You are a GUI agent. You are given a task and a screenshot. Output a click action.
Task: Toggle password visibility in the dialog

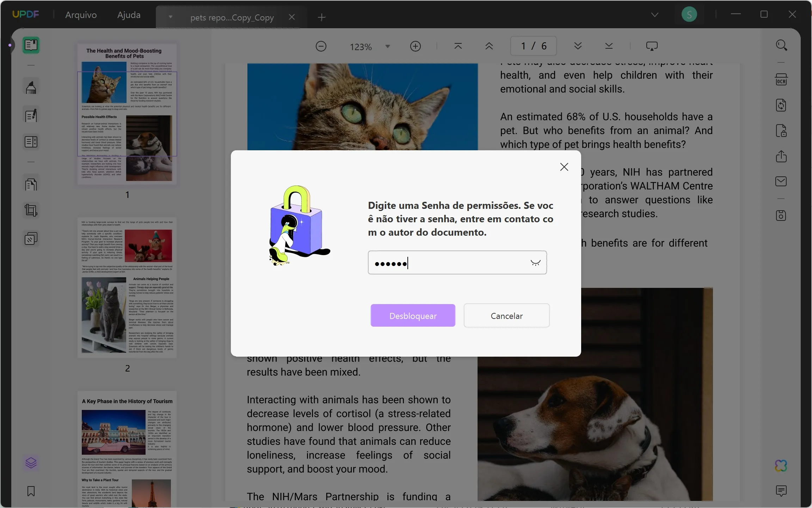[x=535, y=262]
